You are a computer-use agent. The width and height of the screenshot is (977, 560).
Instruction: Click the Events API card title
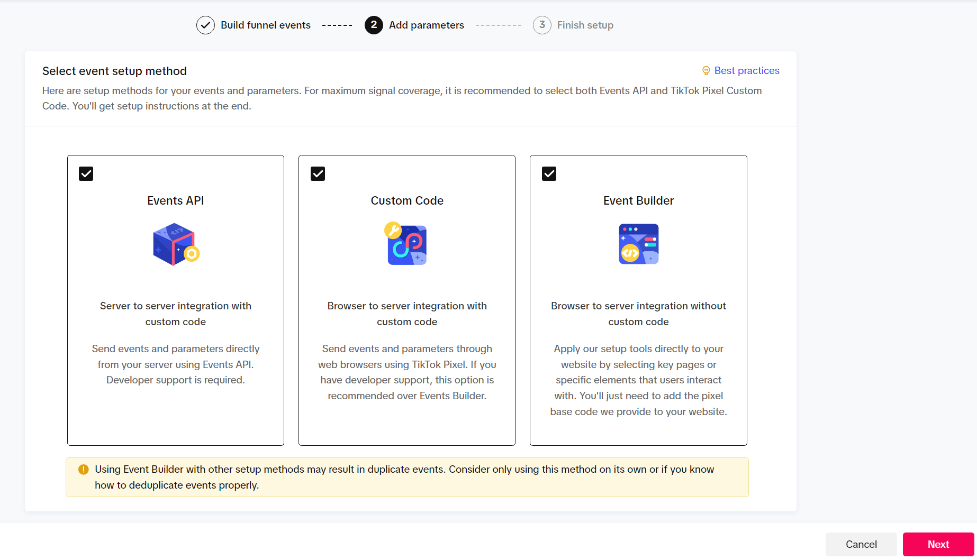pyautogui.click(x=176, y=201)
